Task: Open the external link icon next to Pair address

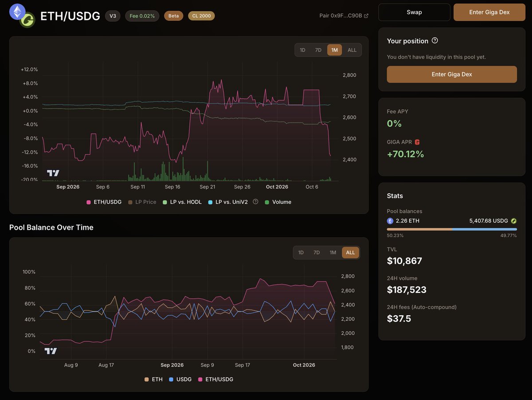Action: coord(366,16)
